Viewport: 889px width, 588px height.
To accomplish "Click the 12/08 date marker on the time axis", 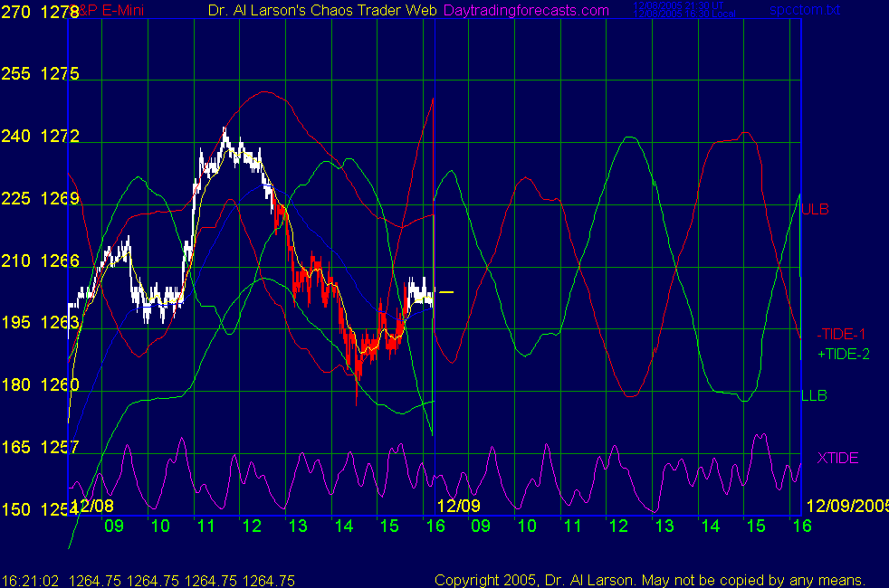I will coord(92,505).
